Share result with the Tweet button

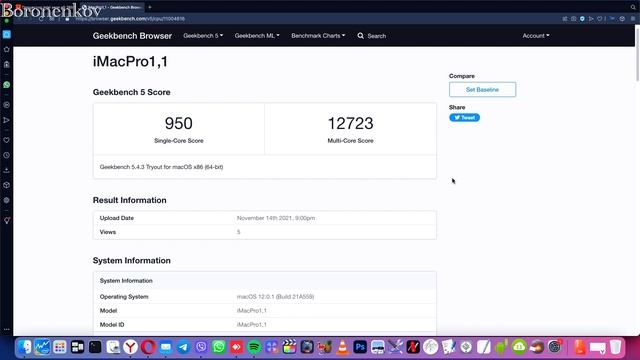click(x=464, y=118)
